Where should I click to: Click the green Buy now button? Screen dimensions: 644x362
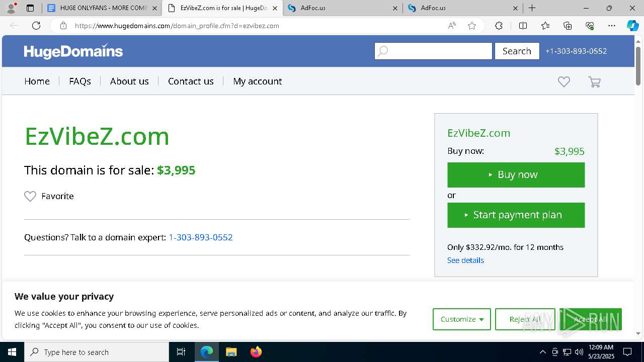coord(516,174)
